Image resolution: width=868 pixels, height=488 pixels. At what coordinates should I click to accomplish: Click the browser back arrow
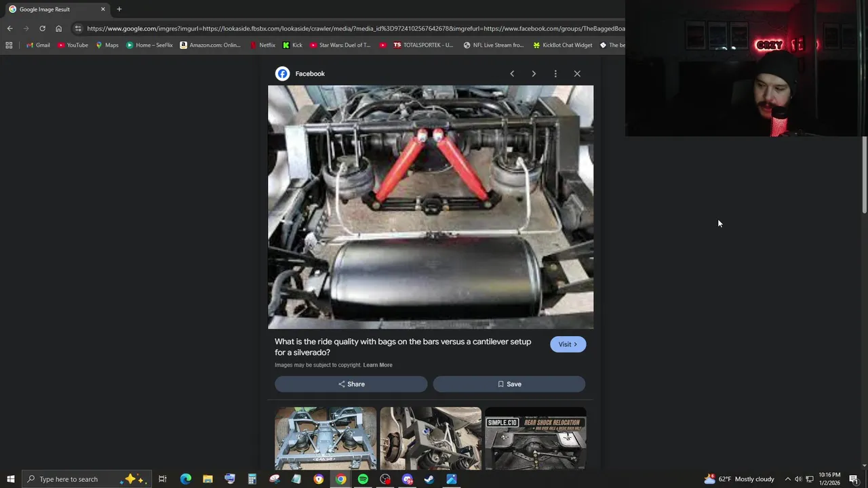pos(9,28)
